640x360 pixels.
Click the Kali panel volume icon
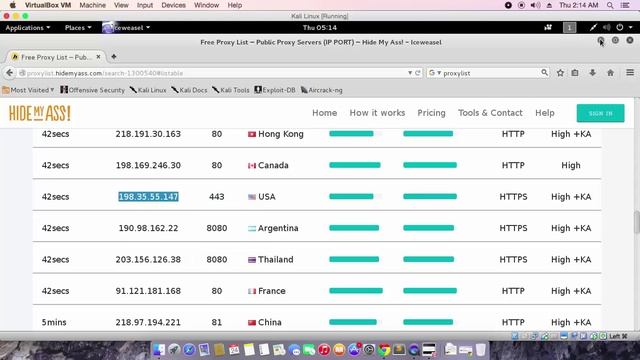point(607,27)
